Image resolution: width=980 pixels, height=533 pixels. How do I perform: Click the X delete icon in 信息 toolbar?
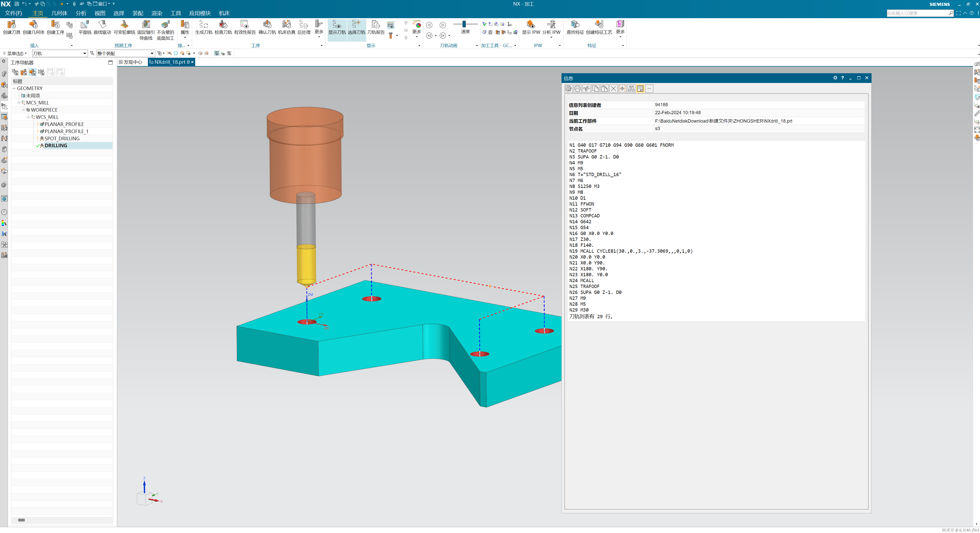pos(613,89)
